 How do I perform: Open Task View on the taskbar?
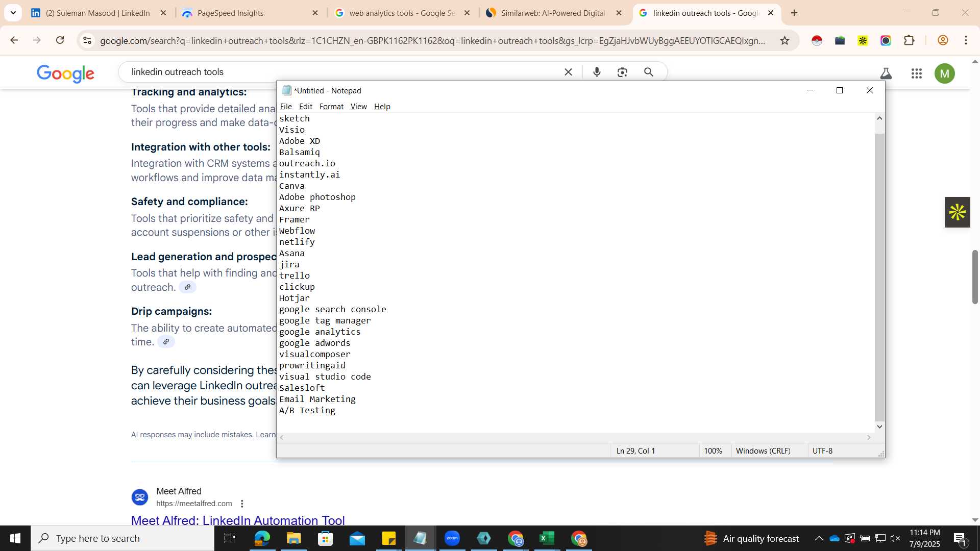coord(230,538)
